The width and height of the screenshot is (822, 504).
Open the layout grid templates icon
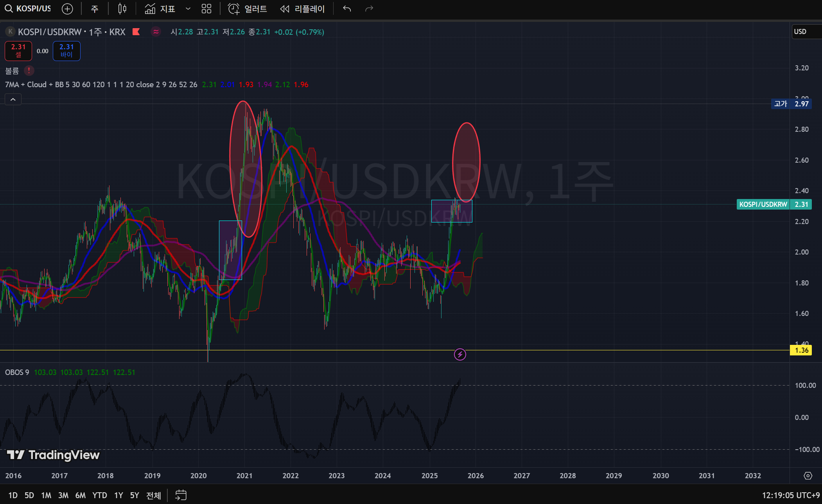pyautogui.click(x=206, y=9)
